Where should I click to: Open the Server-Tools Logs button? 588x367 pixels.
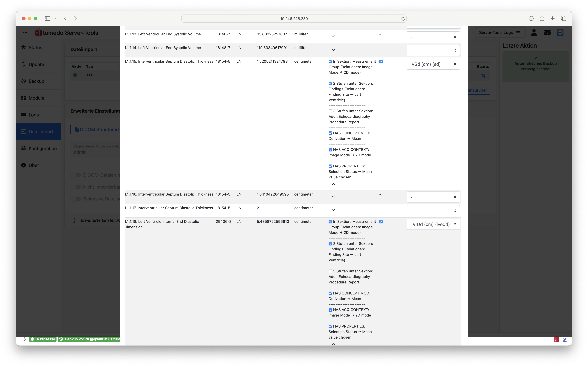499,32
